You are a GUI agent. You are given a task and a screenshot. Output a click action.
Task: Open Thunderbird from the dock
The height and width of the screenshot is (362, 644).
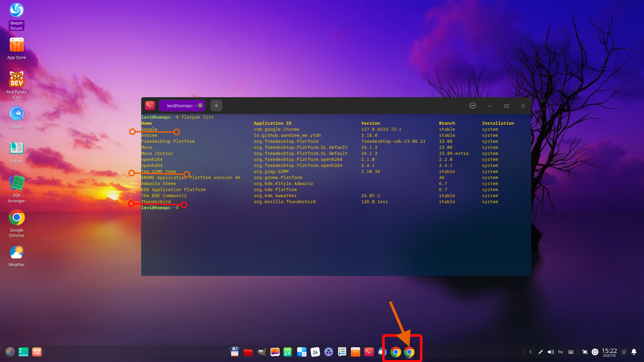tap(382, 352)
